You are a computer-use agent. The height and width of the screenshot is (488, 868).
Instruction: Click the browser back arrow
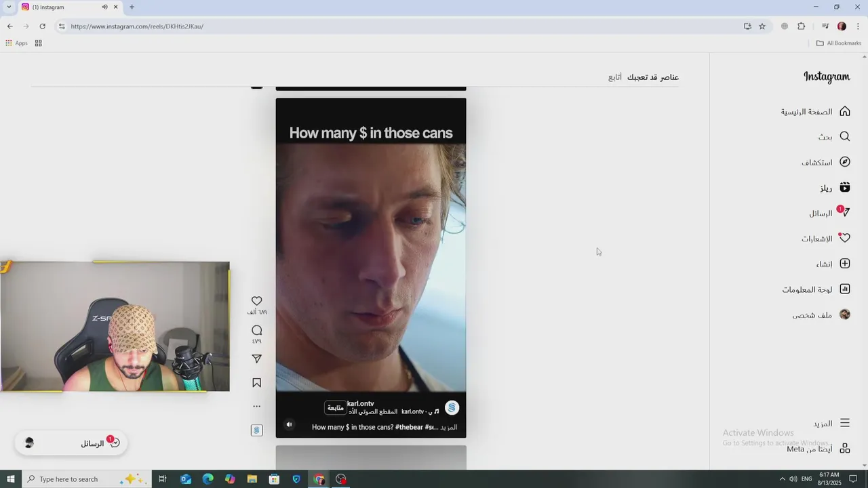(x=9, y=26)
